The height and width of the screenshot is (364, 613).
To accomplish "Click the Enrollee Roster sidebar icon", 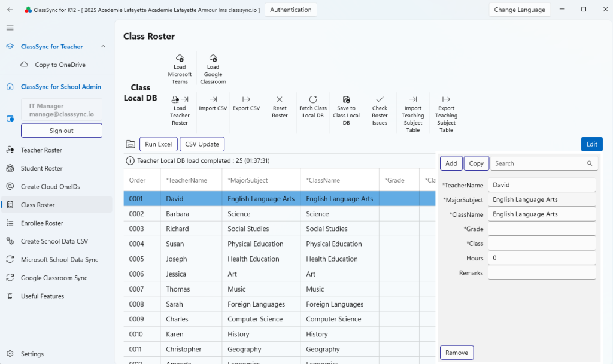I will pos(10,223).
